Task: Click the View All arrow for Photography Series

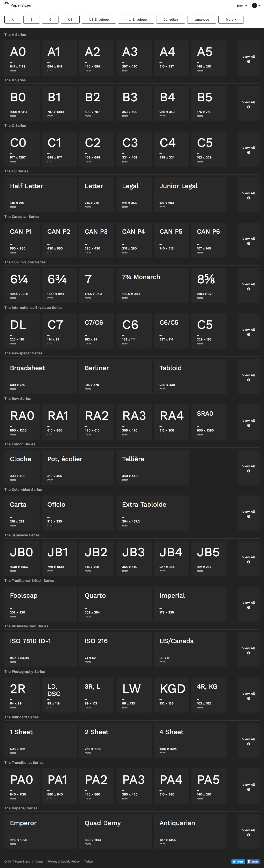Action: click(249, 699)
